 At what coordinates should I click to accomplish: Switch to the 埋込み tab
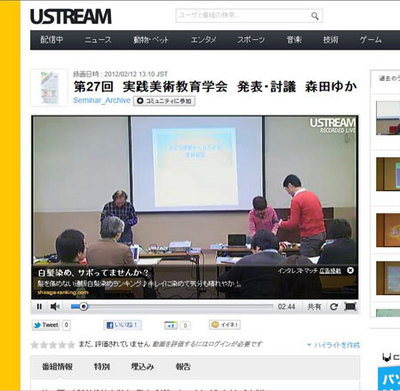[142, 367]
